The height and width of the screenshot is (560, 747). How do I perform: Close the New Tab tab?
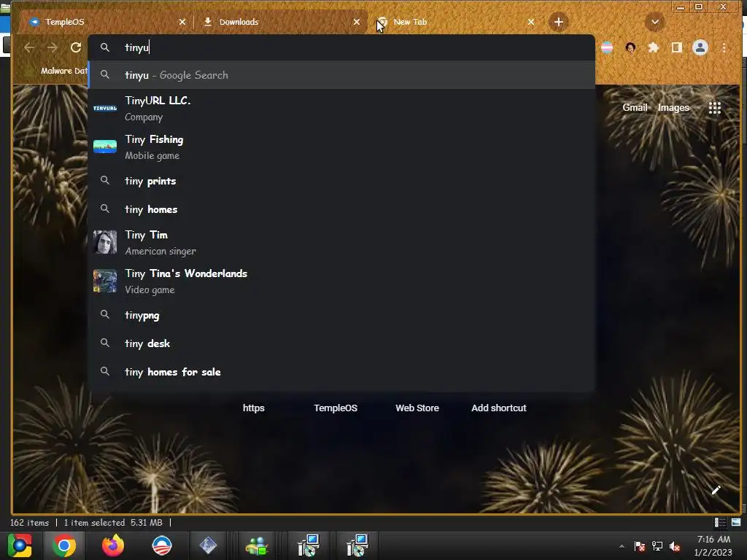pos(531,22)
